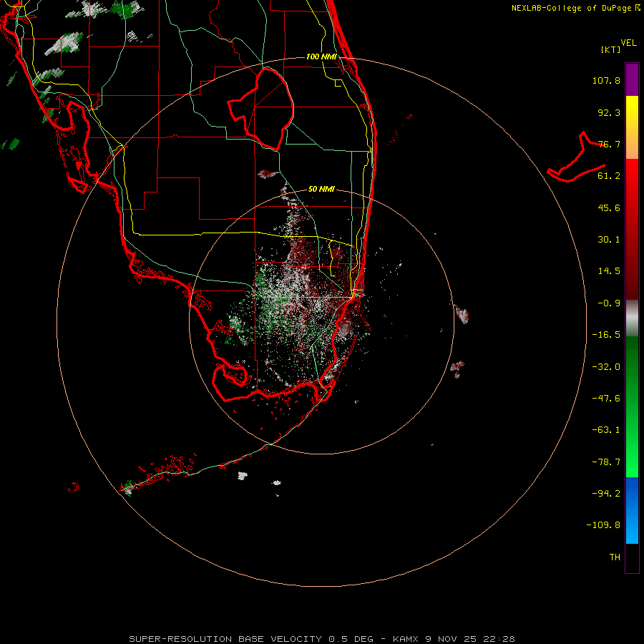Click the VEL legend title

pos(628,43)
